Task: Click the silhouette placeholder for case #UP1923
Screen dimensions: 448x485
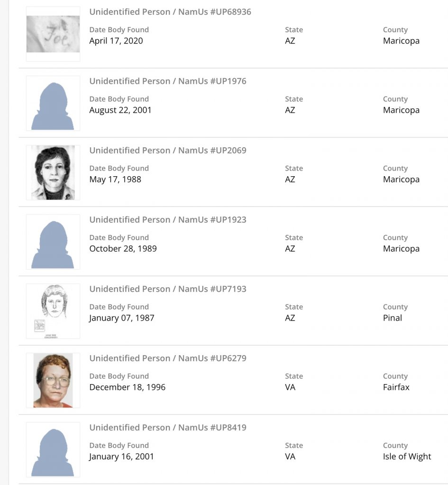Action: [x=53, y=242]
